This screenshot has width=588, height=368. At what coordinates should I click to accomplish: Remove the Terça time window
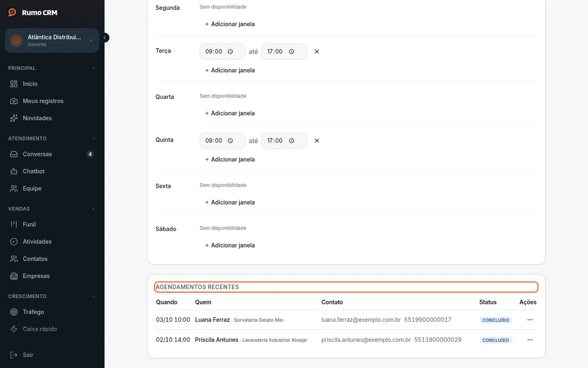pyautogui.click(x=317, y=52)
